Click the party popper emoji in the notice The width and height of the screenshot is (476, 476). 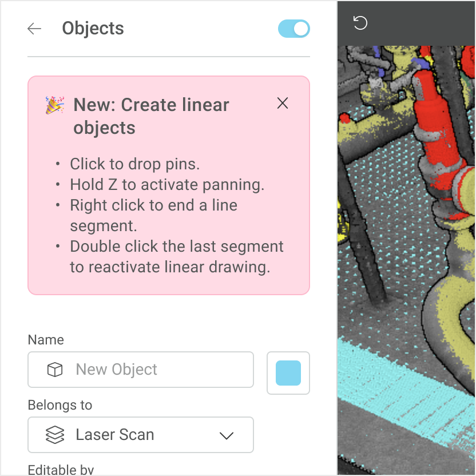tap(54, 105)
